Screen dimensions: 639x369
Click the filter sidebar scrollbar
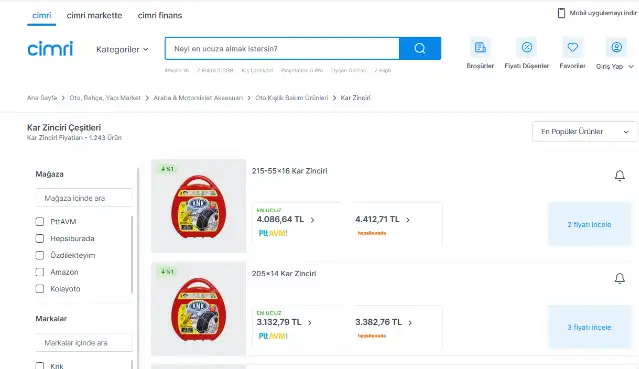click(x=138, y=268)
